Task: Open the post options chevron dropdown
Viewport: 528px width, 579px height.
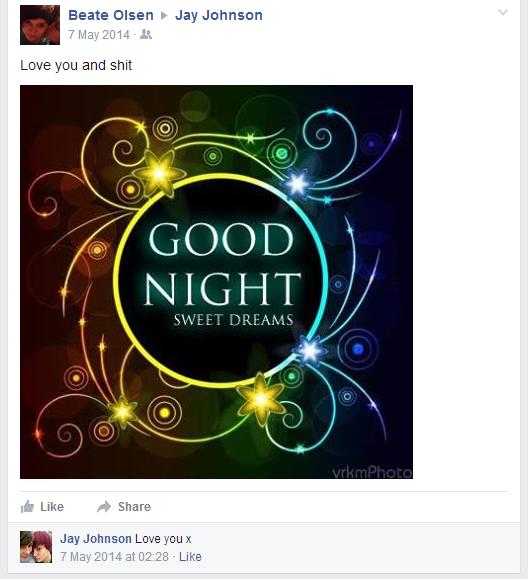Action: click(x=503, y=13)
